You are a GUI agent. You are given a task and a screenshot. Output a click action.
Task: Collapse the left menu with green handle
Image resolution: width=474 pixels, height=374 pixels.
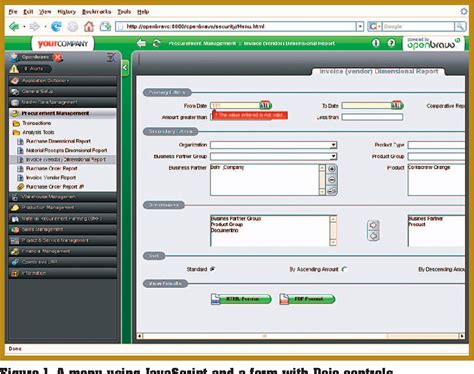click(125, 68)
